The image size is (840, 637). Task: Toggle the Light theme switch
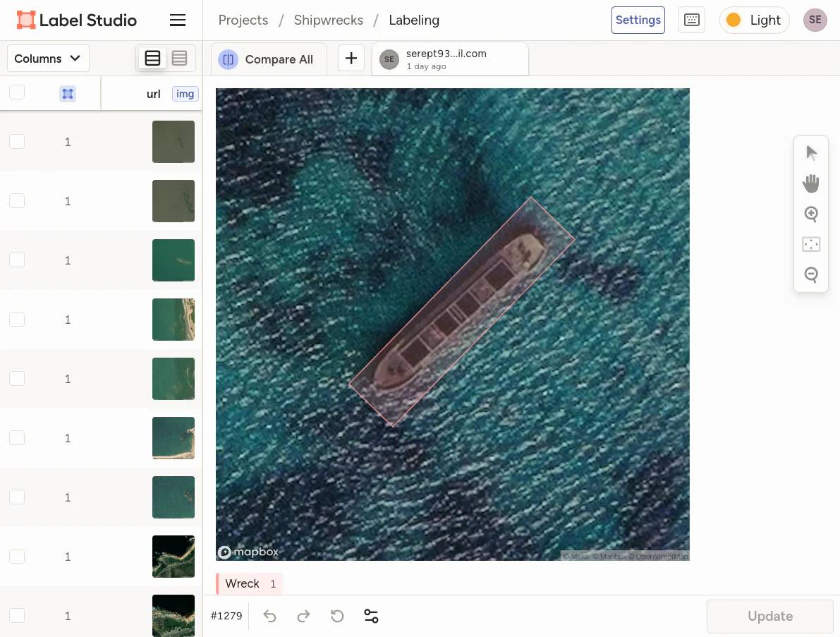753,20
